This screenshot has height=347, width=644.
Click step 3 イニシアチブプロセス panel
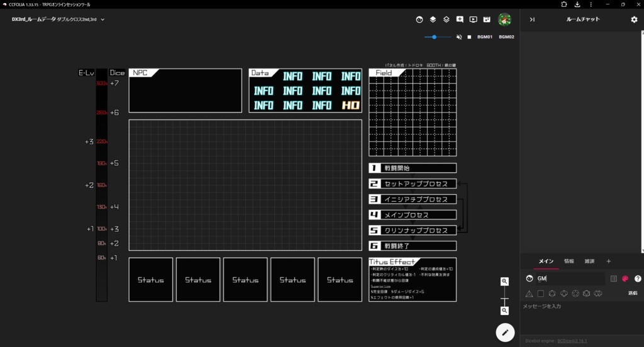413,199
